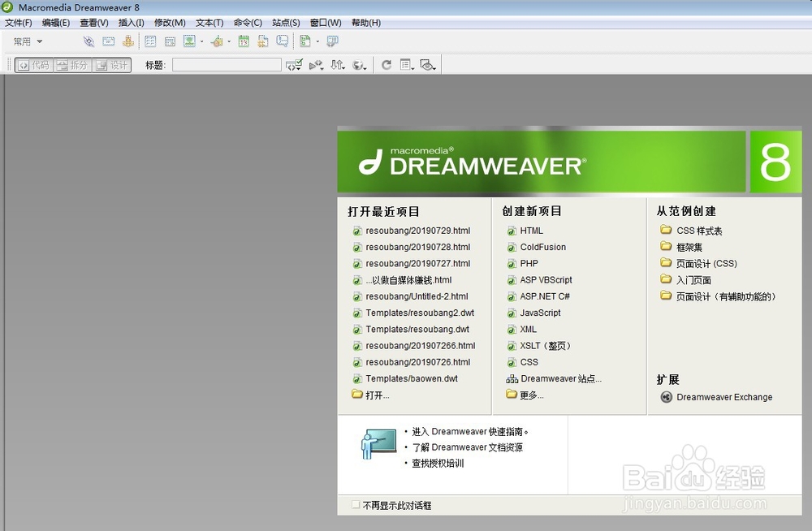
Task: Click the Images insert icon
Action: click(x=189, y=41)
